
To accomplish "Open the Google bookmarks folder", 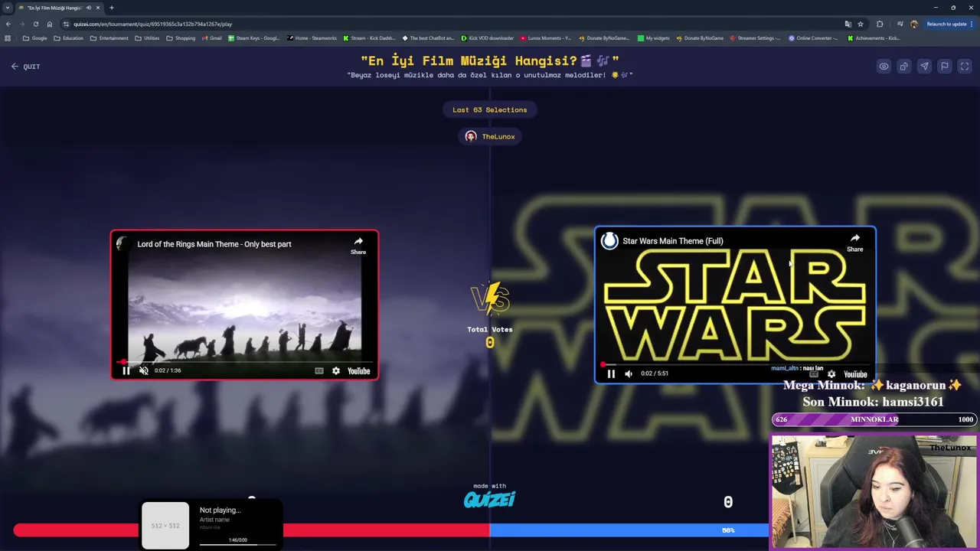I will [35, 38].
